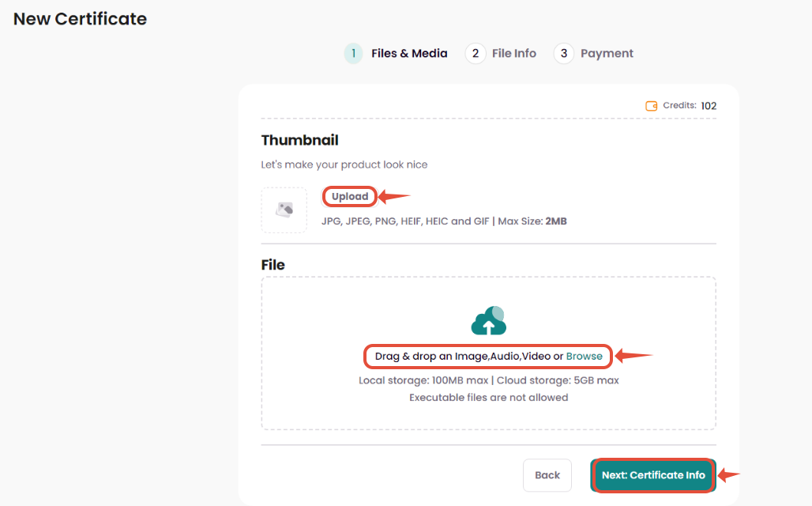This screenshot has width=812, height=506.
Task: Click the "Local storage: 100MB max" text line
Action: click(x=488, y=380)
